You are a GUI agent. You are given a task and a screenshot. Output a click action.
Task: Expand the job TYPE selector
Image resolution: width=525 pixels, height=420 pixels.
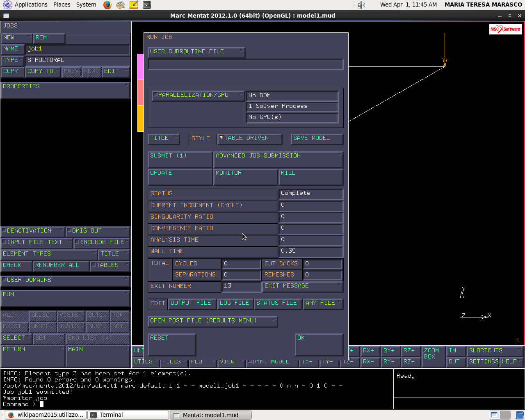(x=13, y=60)
